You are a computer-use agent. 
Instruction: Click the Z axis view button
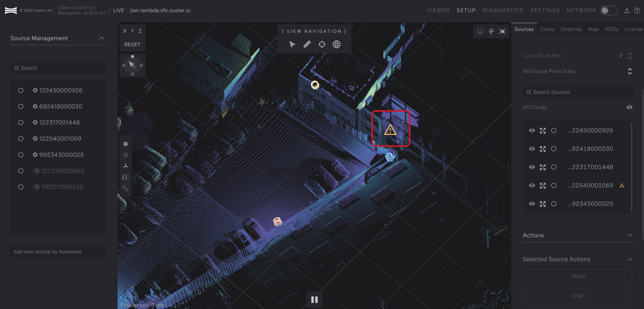click(x=140, y=31)
